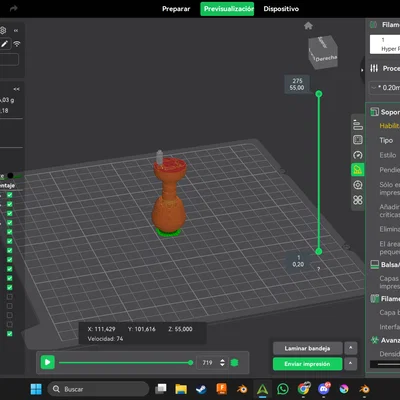Collapse the info panel with double arrows
Image resolution: width=400 pixels, height=400 pixels.
click(16, 89)
